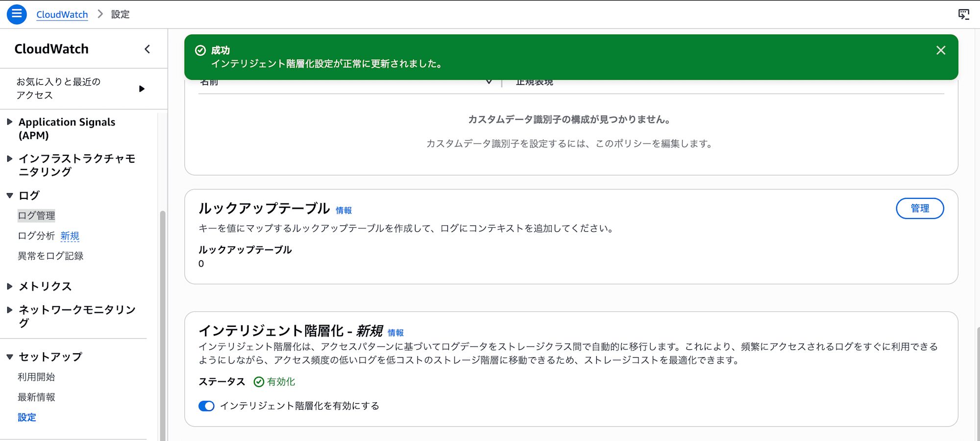
Task: Open 情報 link next to インテリジェント階層化
Action: (x=395, y=333)
